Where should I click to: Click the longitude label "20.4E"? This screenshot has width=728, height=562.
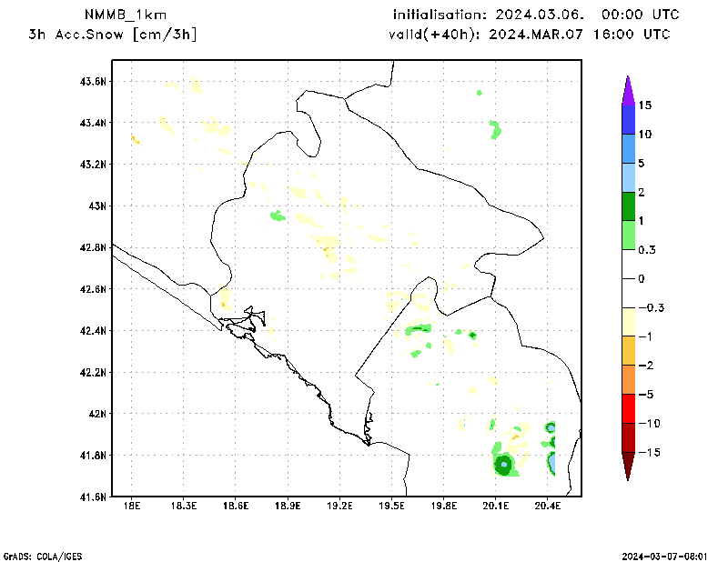(x=548, y=506)
